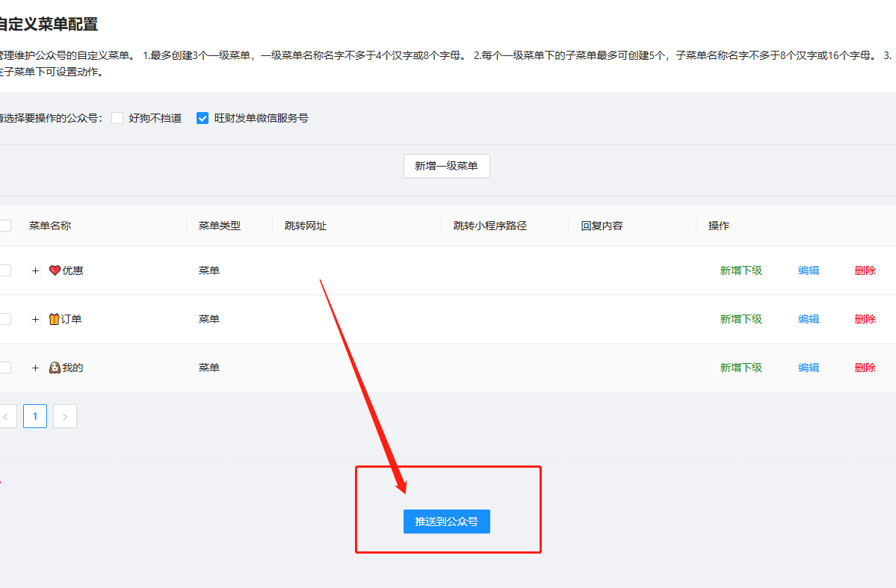Click the 新增一级菜单 button
Viewport: 896px width, 588px height.
point(446,166)
